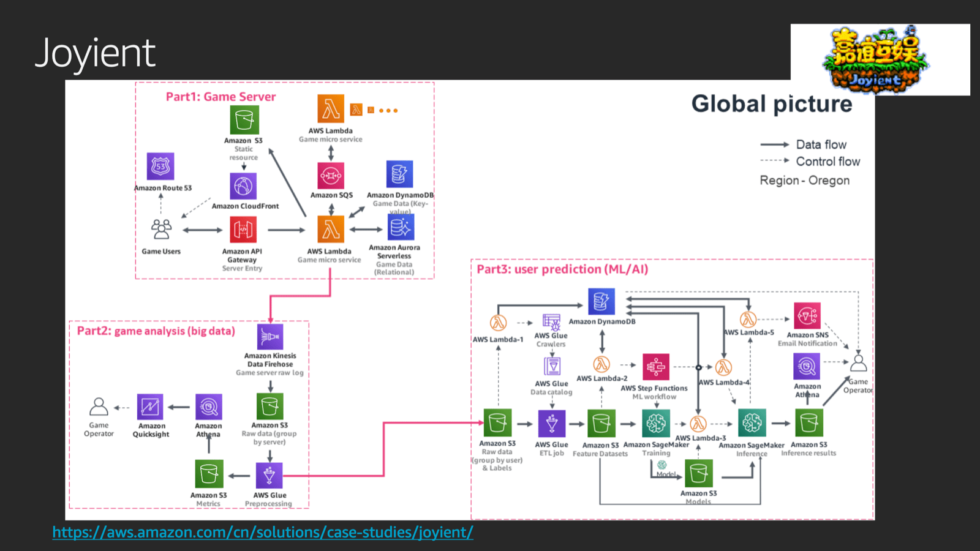Click the Game Users people icon
This screenshot has width=980, height=551.
(x=162, y=230)
